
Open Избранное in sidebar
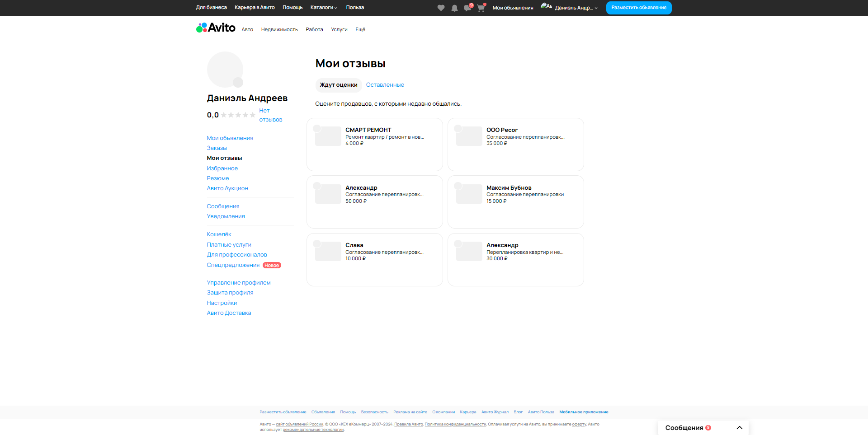(x=222, y=168)
